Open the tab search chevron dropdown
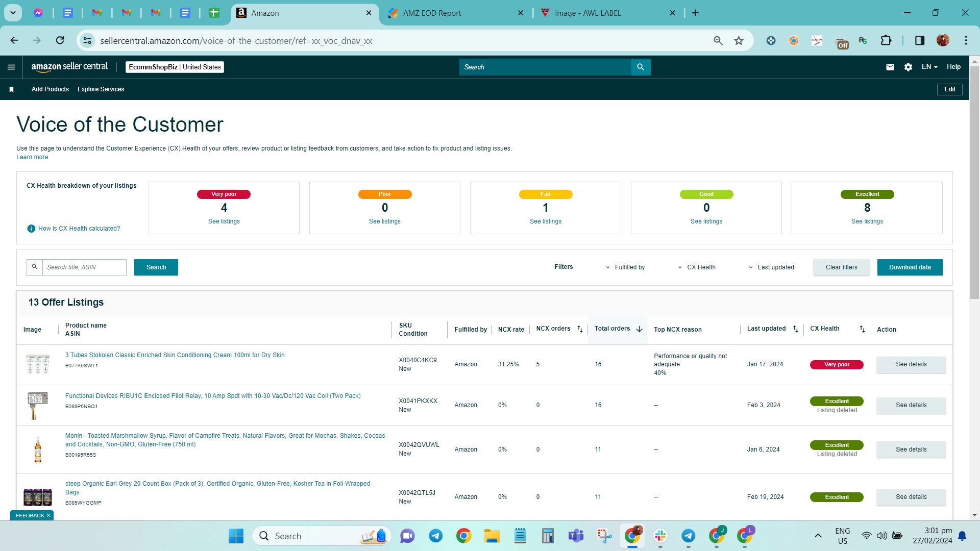Image resolution: width=980 pixels, height=551 pixels. coord(13,13)
